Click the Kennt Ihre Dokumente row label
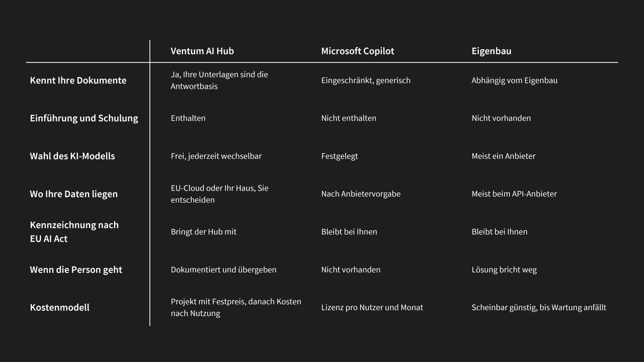 tap(78, 80)
